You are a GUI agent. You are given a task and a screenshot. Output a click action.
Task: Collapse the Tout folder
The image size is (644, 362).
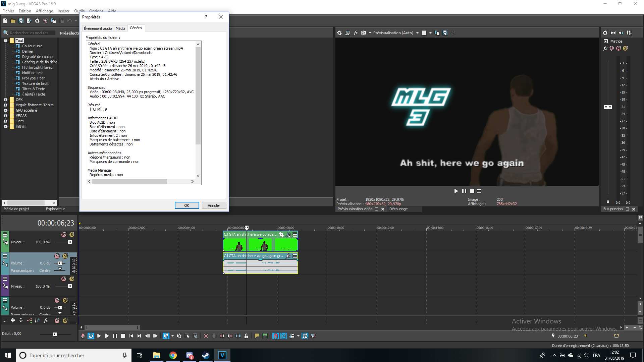tap(5, 41)
